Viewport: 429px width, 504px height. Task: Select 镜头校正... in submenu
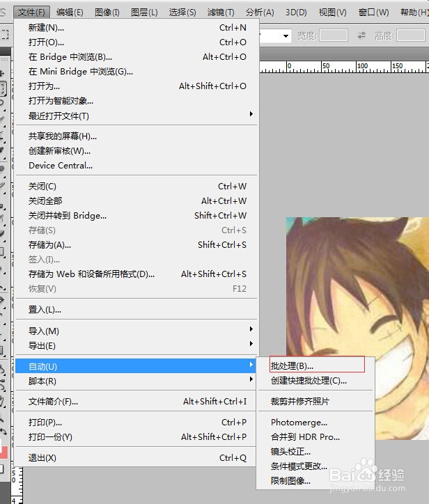click(x=315, y=452)
